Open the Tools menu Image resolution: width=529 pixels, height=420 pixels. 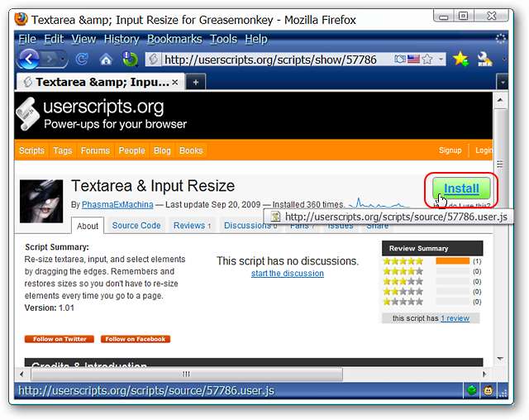pyautogui.click(x=223, y=39)
